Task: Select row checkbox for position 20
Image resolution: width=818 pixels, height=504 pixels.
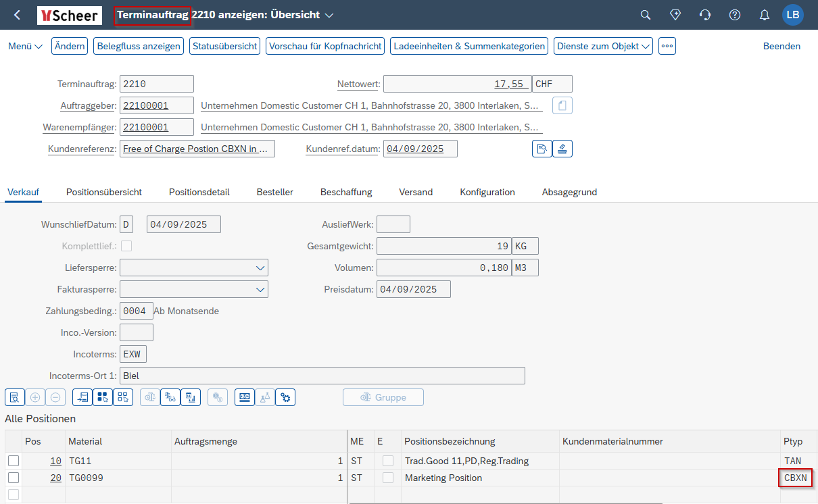Action: [x=14, y=478]
